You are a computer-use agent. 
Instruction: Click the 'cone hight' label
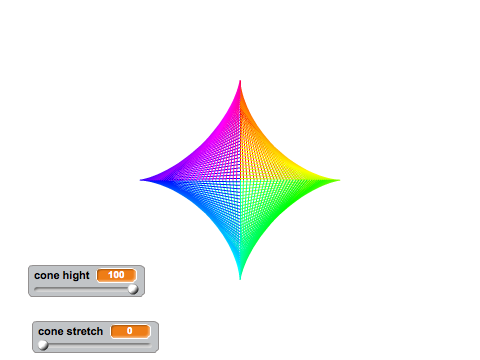pos(62,276)
